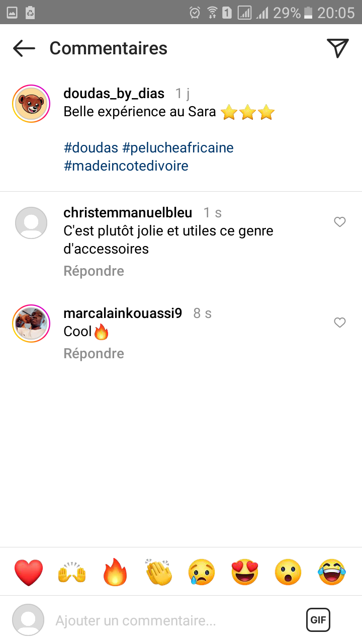Insert the clapping hands emoji

[x=158, y=573]
